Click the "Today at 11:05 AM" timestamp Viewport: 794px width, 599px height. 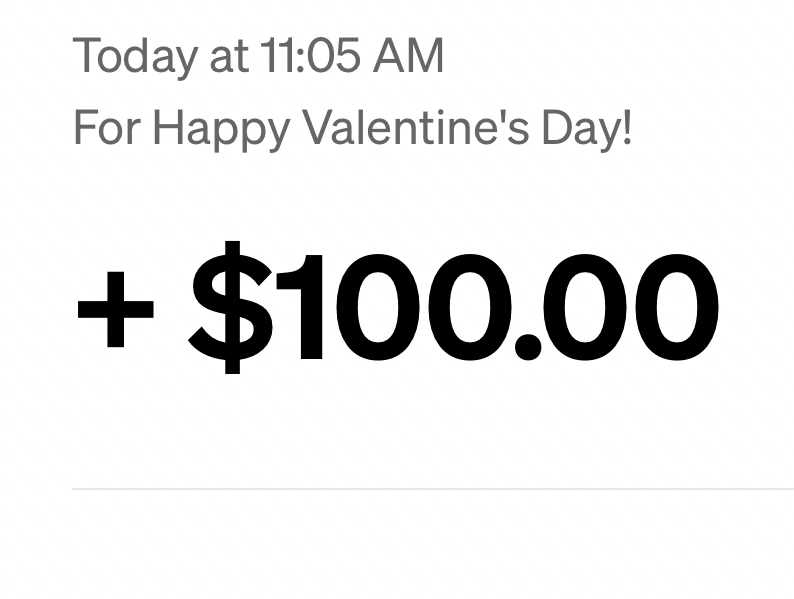[x=258, y=56]
